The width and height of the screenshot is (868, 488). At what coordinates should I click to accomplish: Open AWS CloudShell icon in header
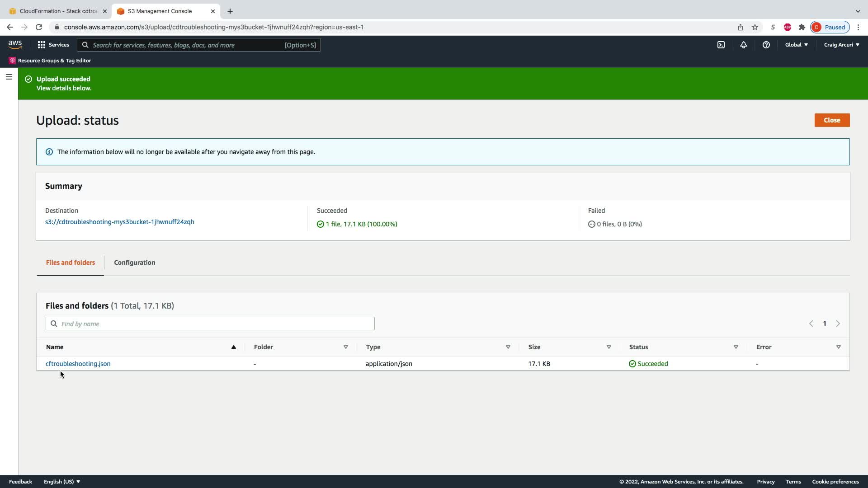pos(721,45)
